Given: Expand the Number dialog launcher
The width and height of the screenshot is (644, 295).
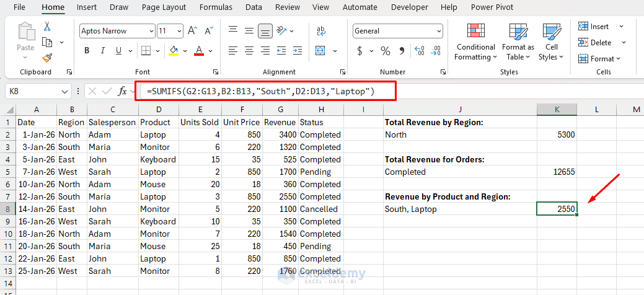Looking at the screenshot, I should 443,72.
